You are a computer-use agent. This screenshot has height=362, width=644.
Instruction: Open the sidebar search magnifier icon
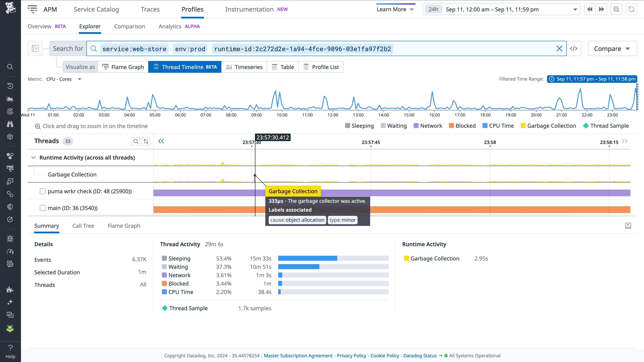(x=10, y=67)
